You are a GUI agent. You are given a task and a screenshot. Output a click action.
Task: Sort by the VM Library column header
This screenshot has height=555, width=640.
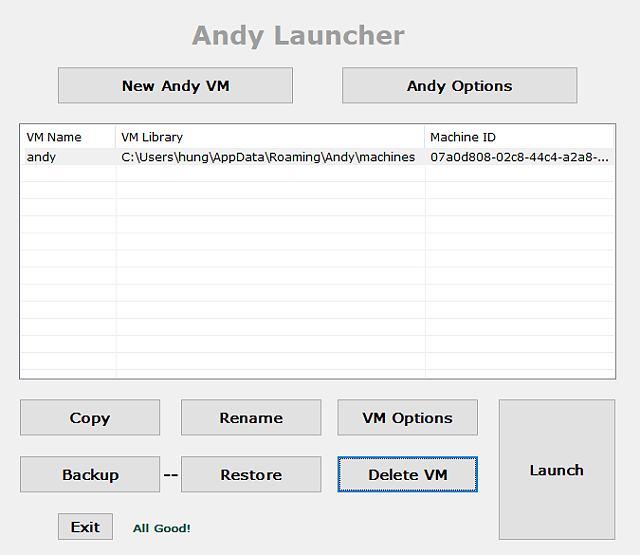[270, 137]
